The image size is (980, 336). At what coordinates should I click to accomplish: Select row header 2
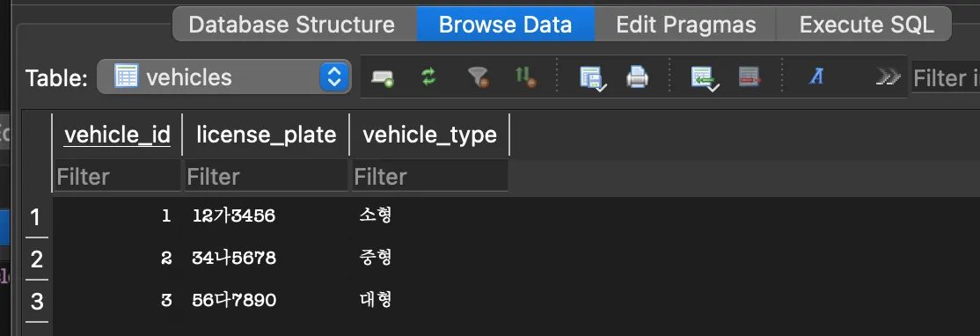(x=36, y=259)
